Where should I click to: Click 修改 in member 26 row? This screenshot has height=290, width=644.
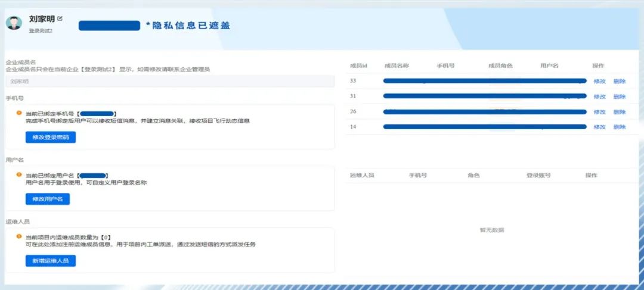coord(599,112)
